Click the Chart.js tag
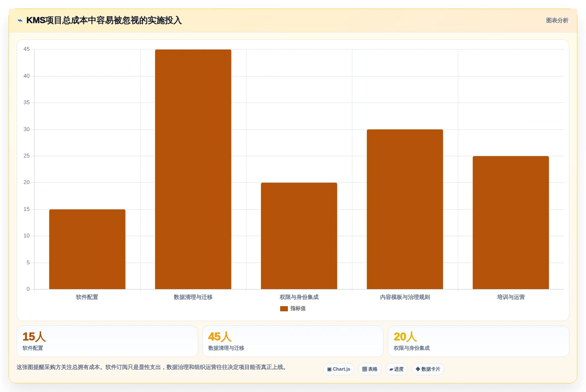586x392 pixels. [x=339, y=369]
